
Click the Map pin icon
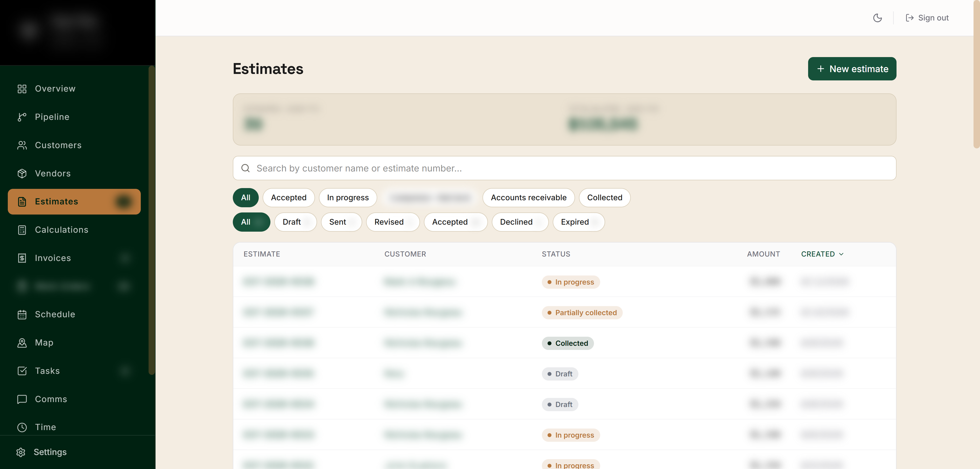point(22,343)
